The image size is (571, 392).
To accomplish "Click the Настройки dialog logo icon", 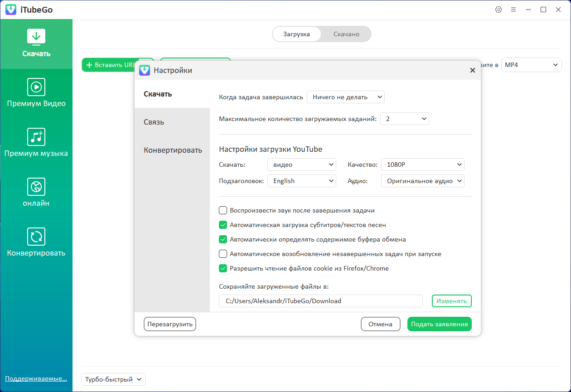I will tap(145, 70).
